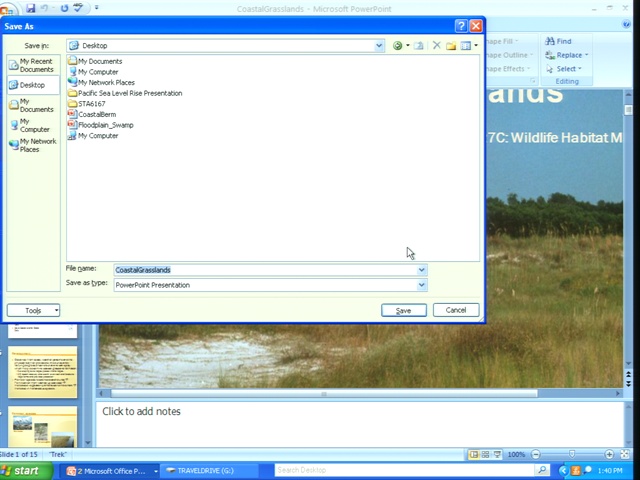Select the CoastalBerm presentation file

tap(92, 114)
